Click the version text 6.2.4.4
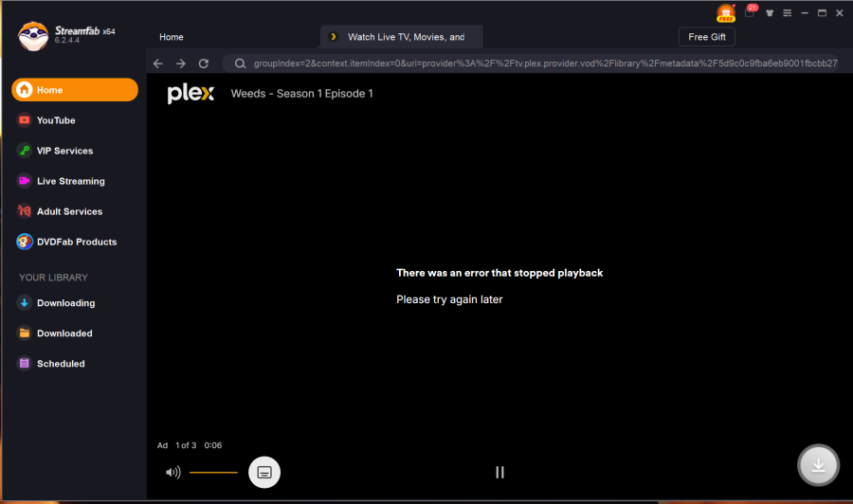853x504 pixels. (x=67, y=40)
